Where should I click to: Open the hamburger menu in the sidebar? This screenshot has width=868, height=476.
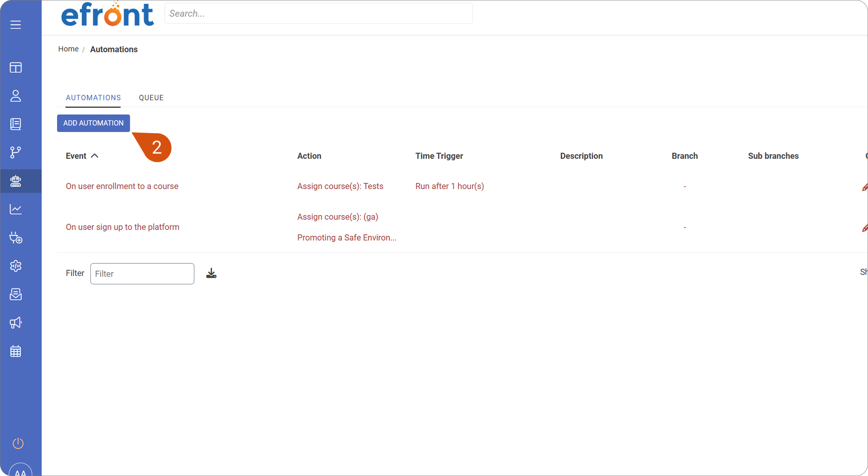click(x=15, y=25)
